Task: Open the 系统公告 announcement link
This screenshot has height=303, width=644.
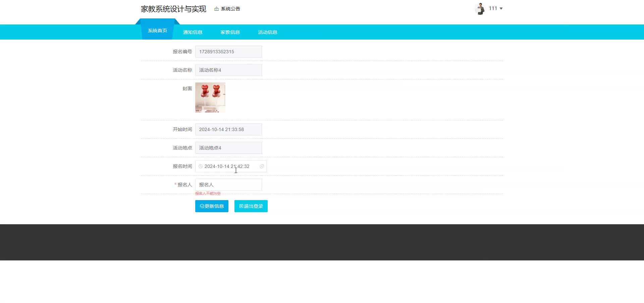Action: (227, 9)
